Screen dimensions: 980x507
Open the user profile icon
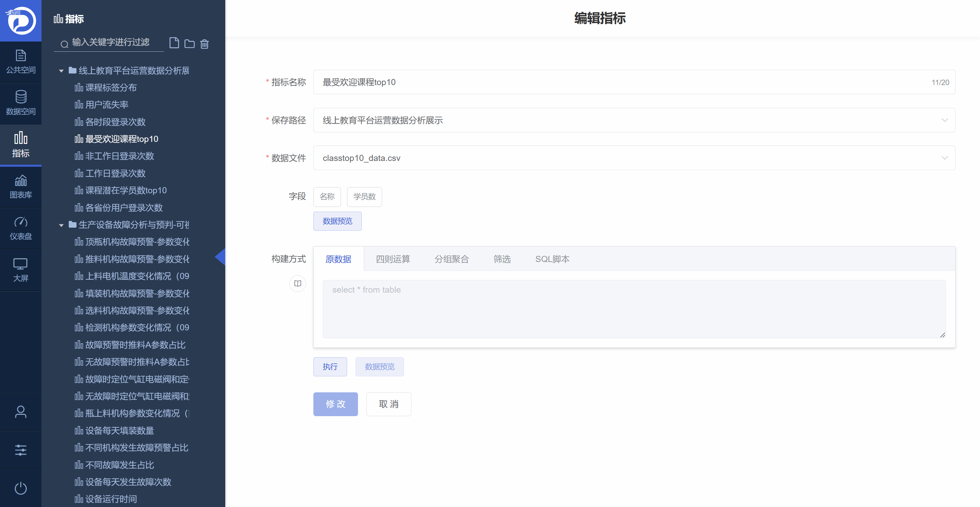20,411
